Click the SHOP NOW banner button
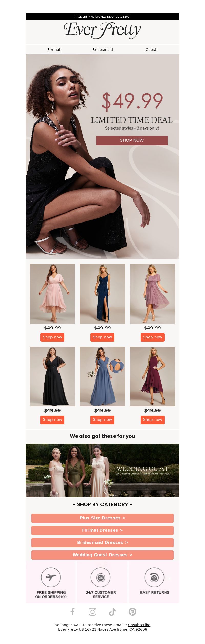Viewport: 205px width, 644px height. point(132,140)
